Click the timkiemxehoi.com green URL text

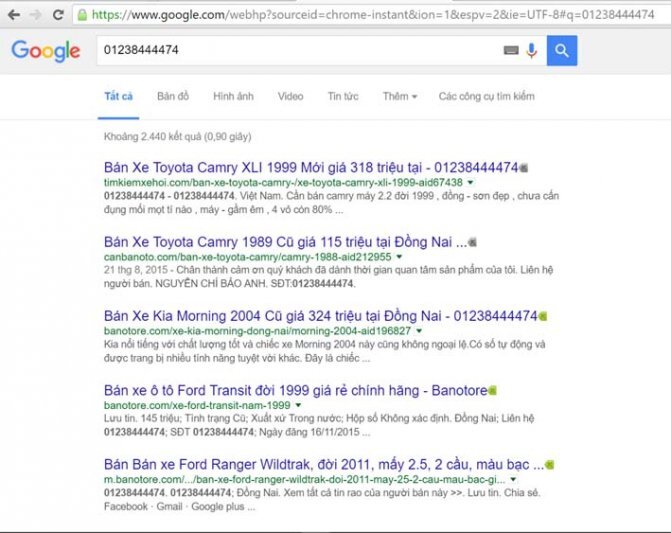pos(283,183)
